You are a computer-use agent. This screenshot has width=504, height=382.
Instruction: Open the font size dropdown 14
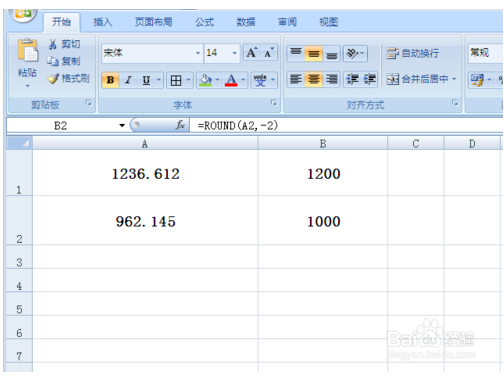pyautogui.click(x=234, y=53)
